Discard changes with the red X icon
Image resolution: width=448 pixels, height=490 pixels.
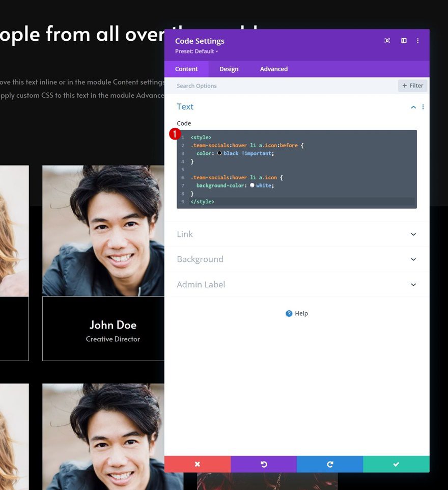coord(197,464)
